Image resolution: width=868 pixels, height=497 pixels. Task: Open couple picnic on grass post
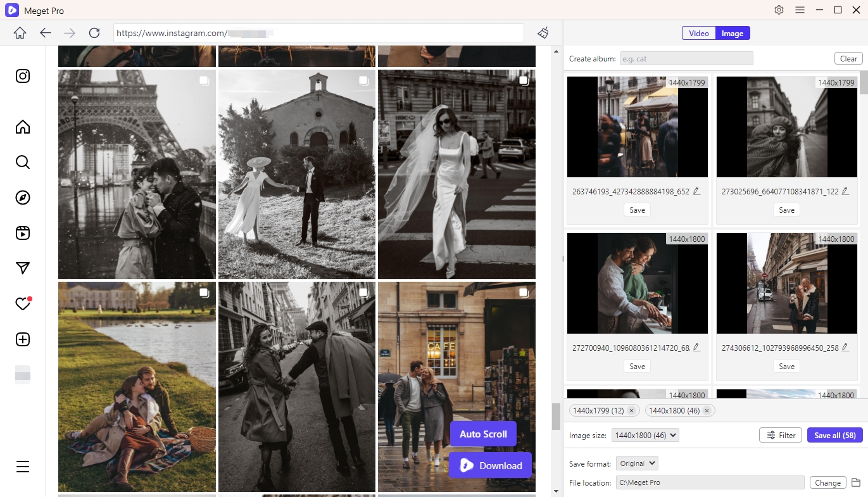pos(137,387)
